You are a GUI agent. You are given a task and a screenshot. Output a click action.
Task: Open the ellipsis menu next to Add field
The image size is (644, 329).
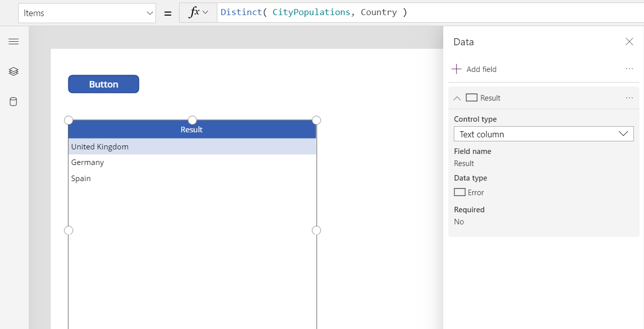tap(629, 69)
